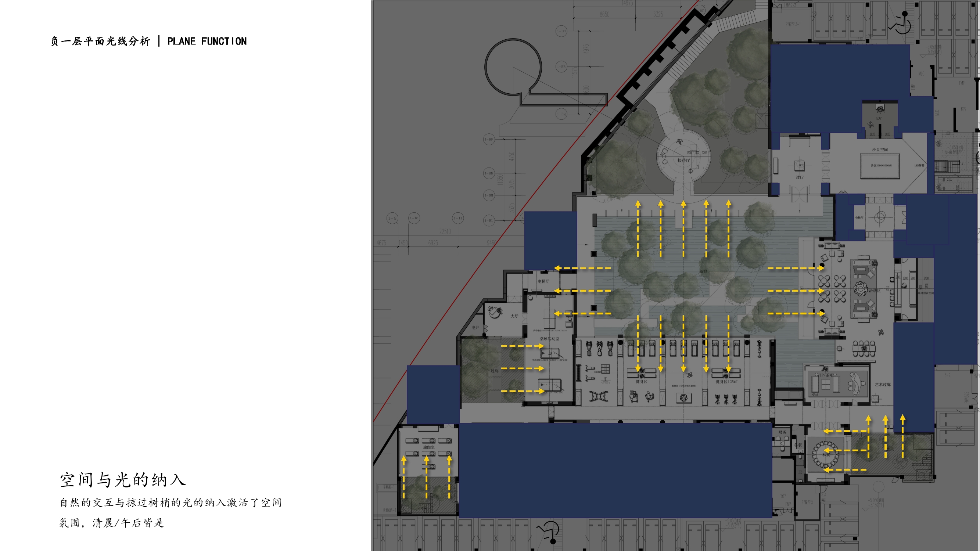The image size is (980, 551).
Task: Click the 艺术过廊 label
Action: pyautogui.click(x=882, y=385)
